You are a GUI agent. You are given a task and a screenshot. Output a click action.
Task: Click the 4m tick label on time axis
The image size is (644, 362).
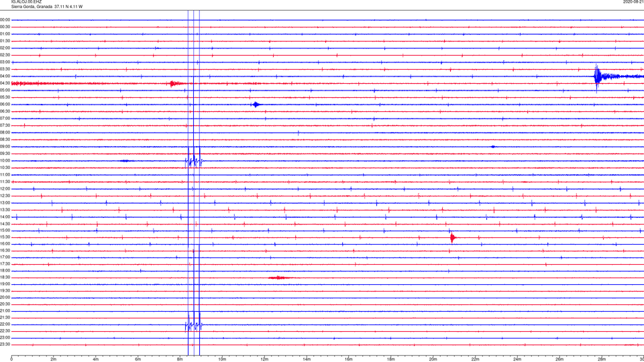click(x=96, y=359)
